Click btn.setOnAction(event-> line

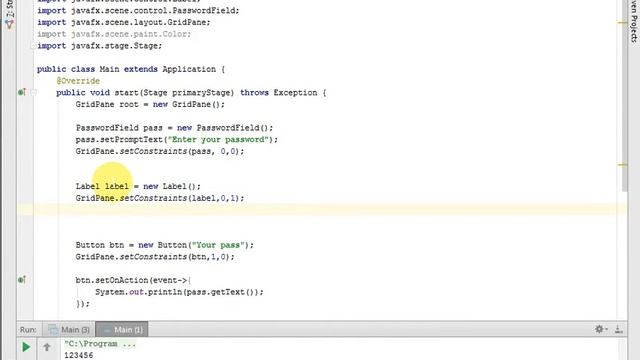pos(133,280)
